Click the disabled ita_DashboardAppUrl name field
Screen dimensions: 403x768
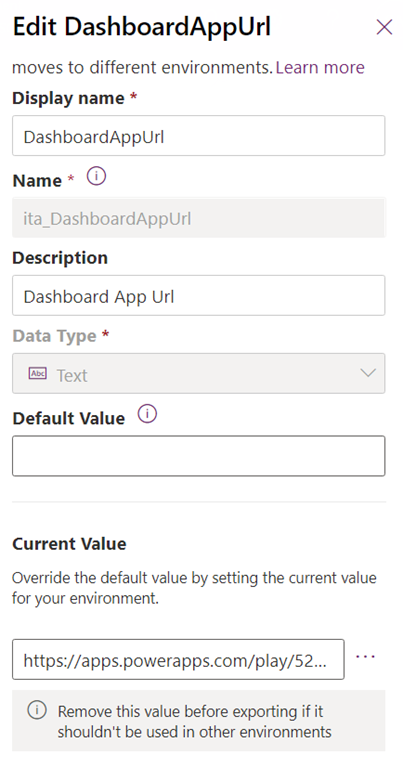click(x=198, y=217)
